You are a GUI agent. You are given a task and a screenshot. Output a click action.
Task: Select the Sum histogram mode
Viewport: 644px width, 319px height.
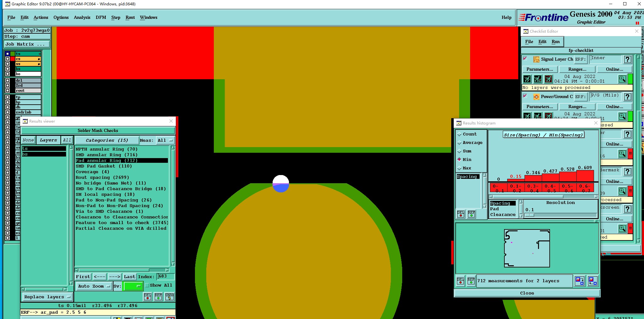point(459,151)
